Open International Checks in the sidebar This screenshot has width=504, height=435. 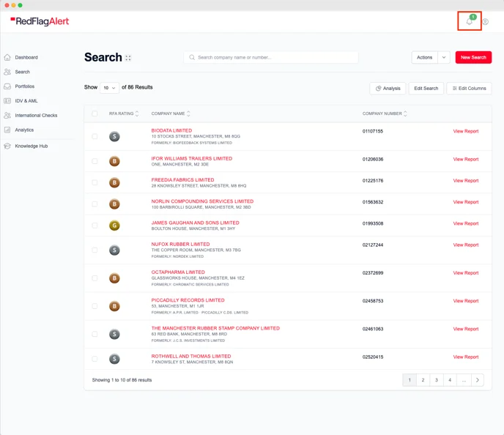(x=36, y=115)
